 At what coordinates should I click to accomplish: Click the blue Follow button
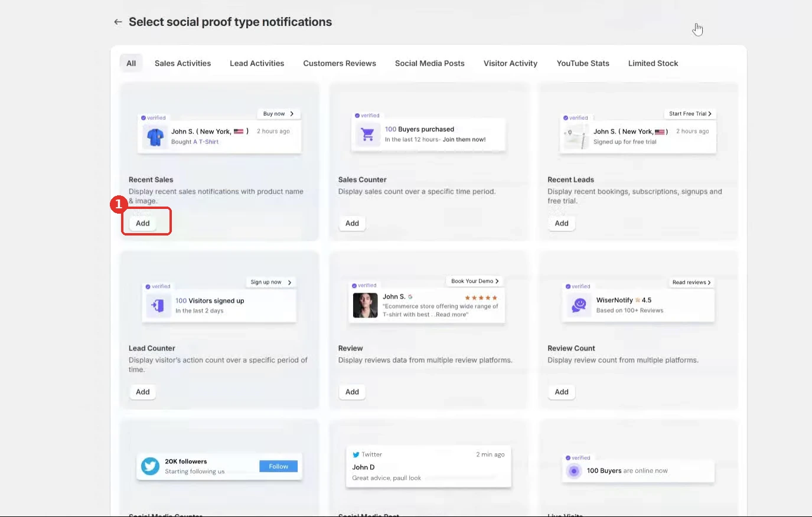click(x=279, y=466)
